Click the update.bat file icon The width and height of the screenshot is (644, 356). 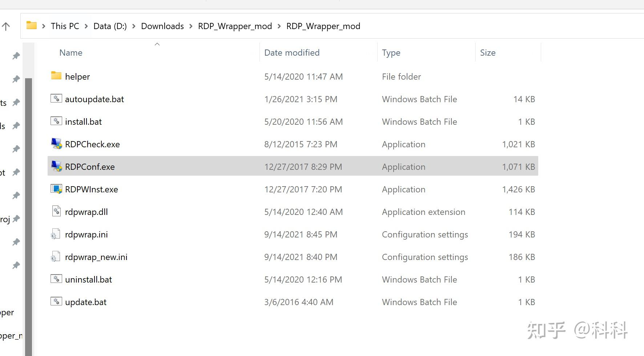point(56,301)
